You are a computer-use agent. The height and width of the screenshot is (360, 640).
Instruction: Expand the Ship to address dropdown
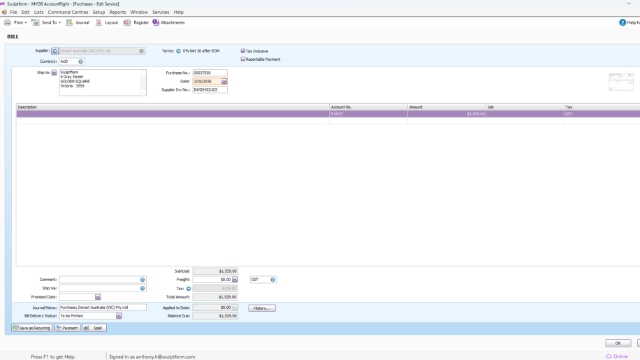54,73
